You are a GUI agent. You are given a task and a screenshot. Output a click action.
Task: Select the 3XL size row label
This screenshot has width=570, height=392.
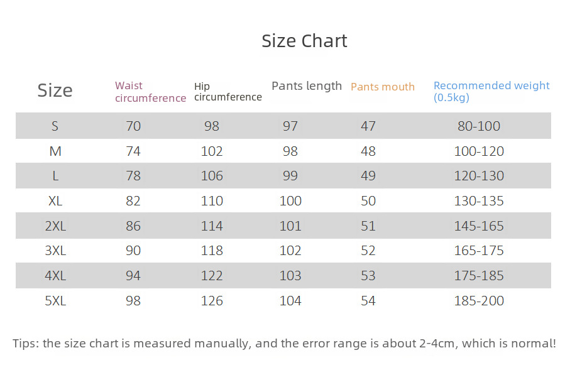(x=55, y=251)
